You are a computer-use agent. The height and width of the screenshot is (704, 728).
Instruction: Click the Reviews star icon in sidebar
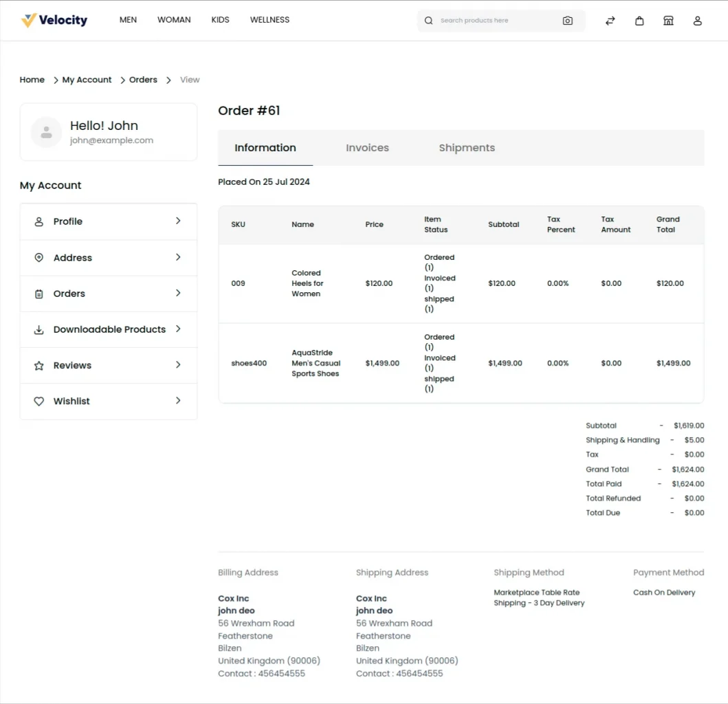39,366
